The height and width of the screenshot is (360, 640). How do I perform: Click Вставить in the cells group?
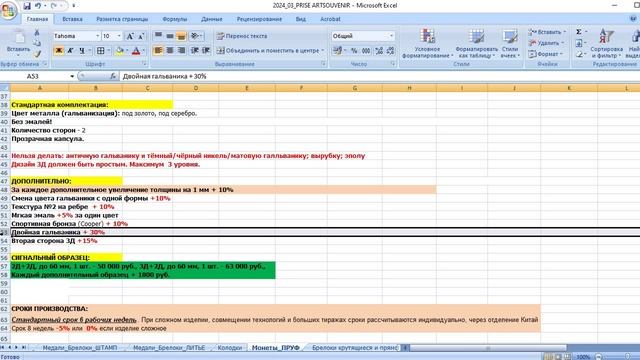(547, 32)
